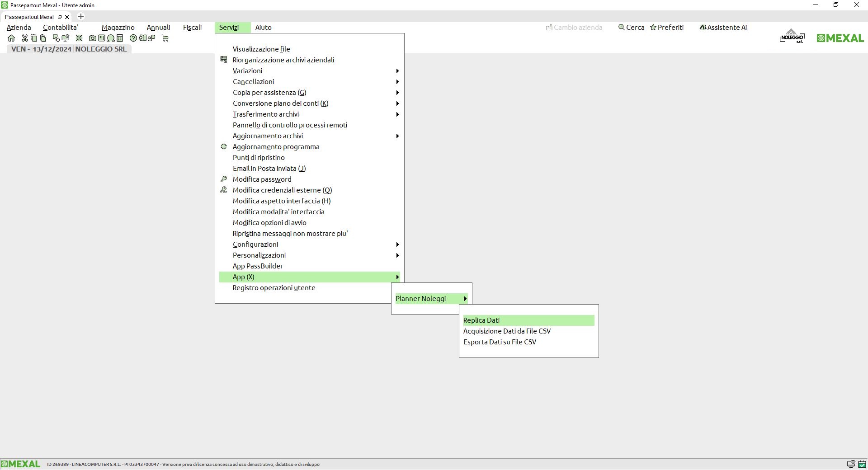Choose Esporta Dati su File CSV
Screen dimensions: 868x470
tap(500, 342)
